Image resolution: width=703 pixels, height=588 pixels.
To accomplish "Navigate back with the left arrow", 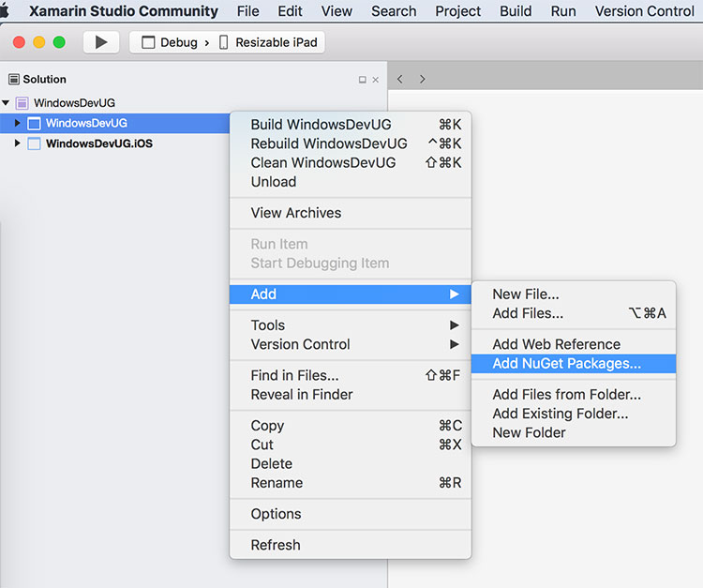I will [400, 80].
